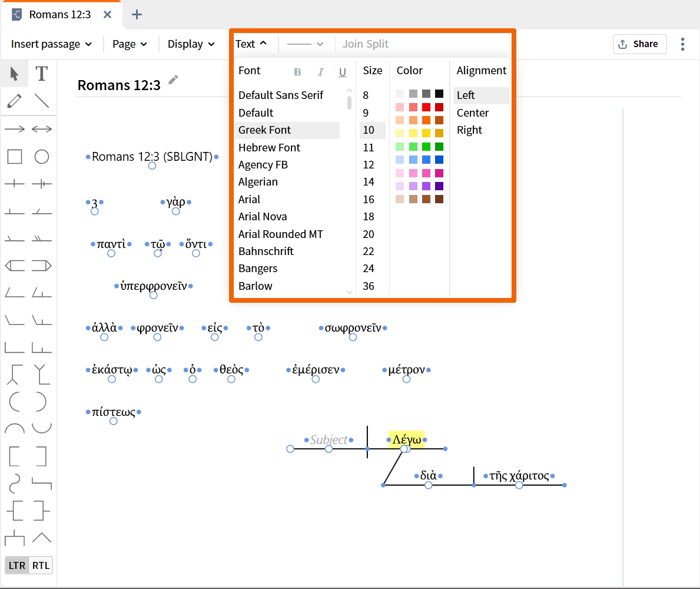The height and width of the screenshot is (589, 700).
Task: Pick the rectangle shape tool
Action: click(x=14, y=157)
